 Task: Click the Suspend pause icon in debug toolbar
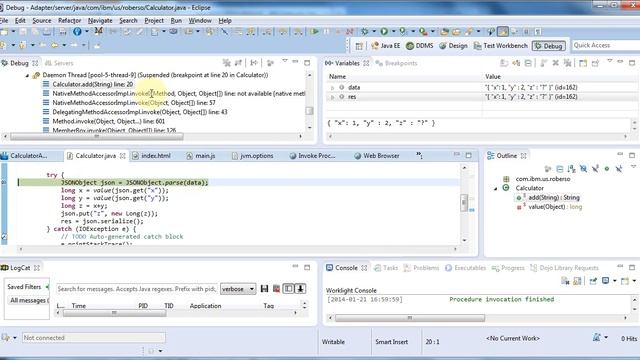(327, 31)
